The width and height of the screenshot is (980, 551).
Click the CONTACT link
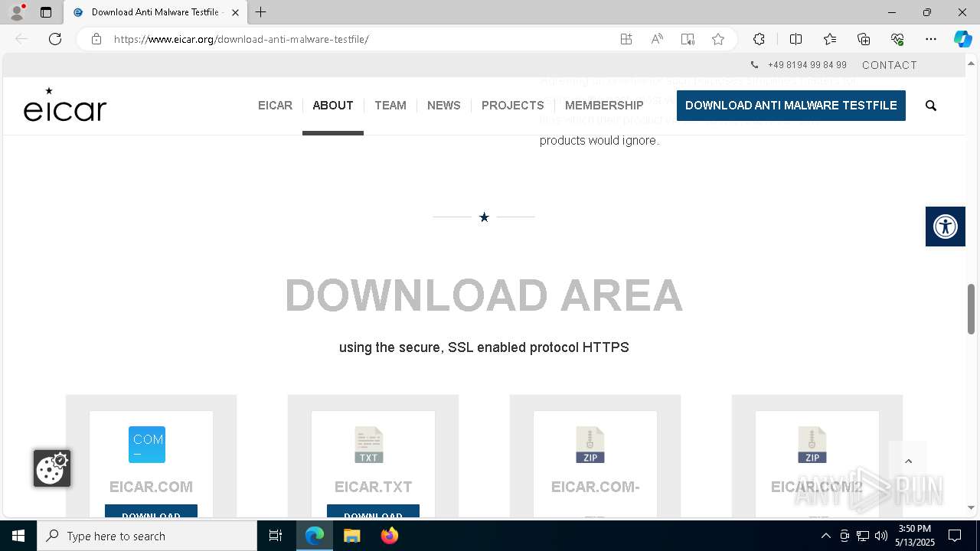coord(890,65)
